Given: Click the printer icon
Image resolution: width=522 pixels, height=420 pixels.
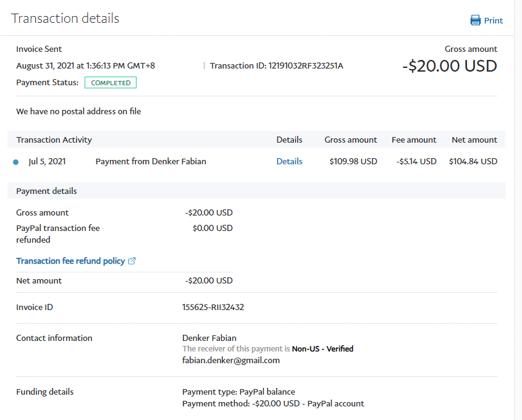Looking at the screenshot, I should click(475, 20).
